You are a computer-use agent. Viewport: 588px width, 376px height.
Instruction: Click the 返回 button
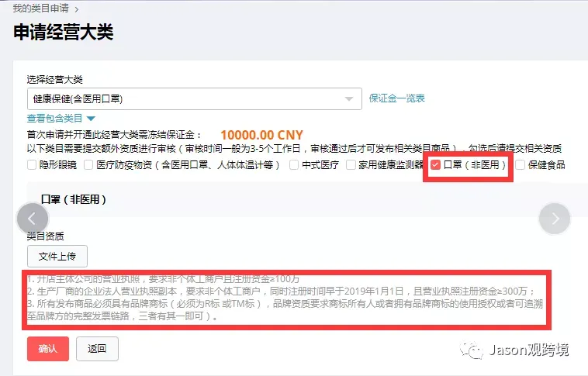tap(97, 349)
